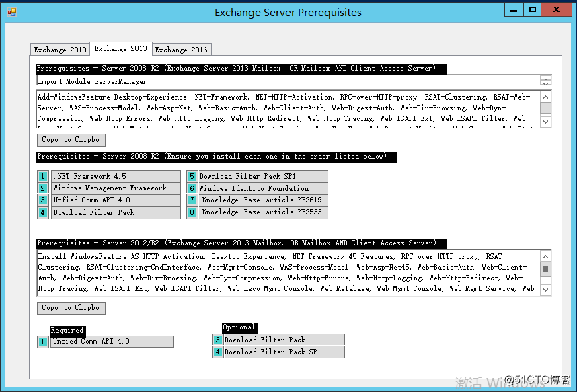Click the up arrow of Add-WindowsFeature box
The height and width of the screenshot is (392, 577).
[x=545, y=97]
